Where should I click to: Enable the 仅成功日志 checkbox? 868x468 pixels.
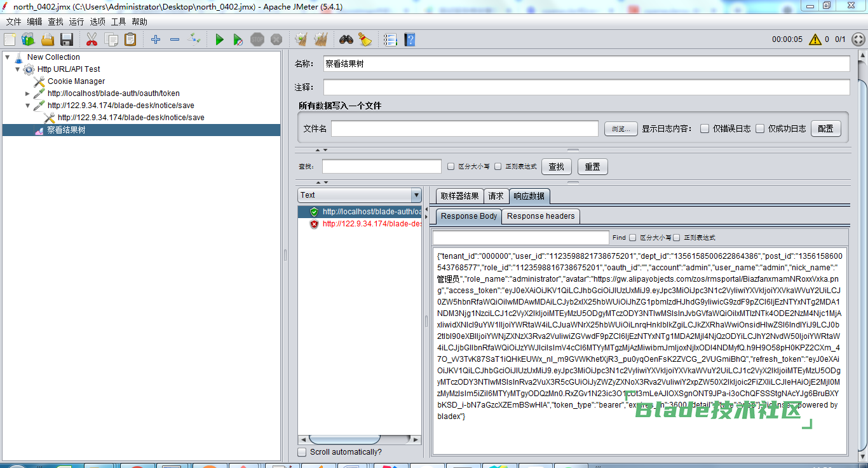pyautogui.click(x=760, y=128)
